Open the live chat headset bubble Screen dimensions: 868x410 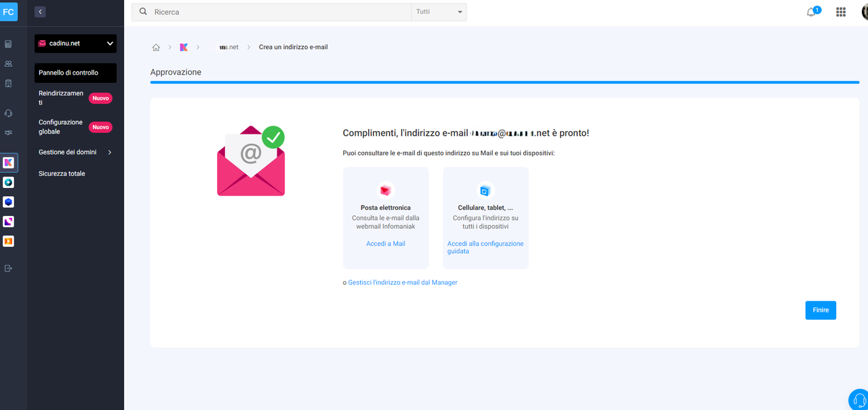[x=859, y=400]
